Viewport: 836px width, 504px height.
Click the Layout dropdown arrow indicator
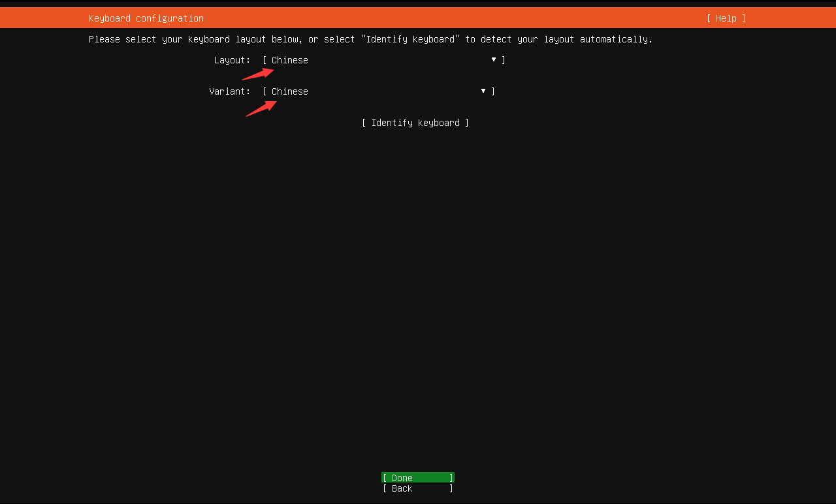pyautogui.click(x=494, y=59)
